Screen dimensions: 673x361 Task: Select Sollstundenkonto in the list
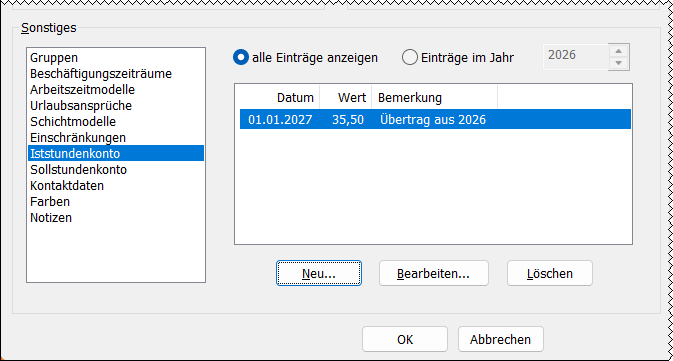116,170
